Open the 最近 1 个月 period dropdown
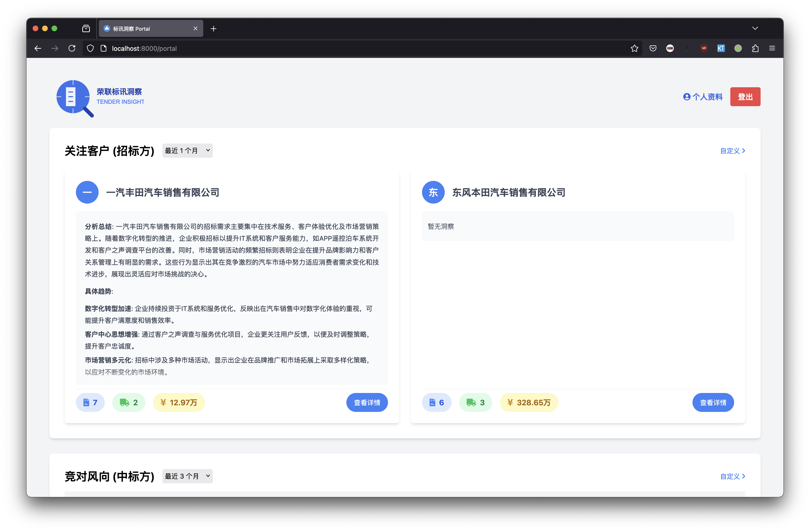810x532 pixels. 187,150
